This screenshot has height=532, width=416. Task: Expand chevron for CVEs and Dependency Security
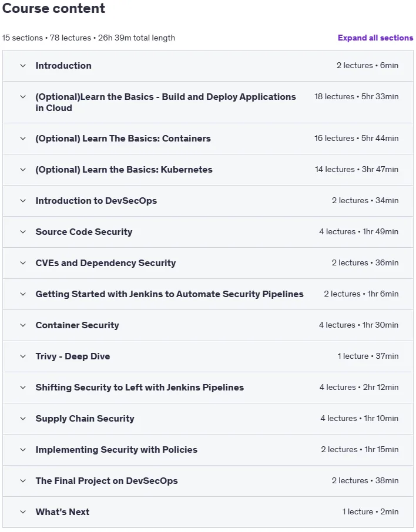(23, 263)
